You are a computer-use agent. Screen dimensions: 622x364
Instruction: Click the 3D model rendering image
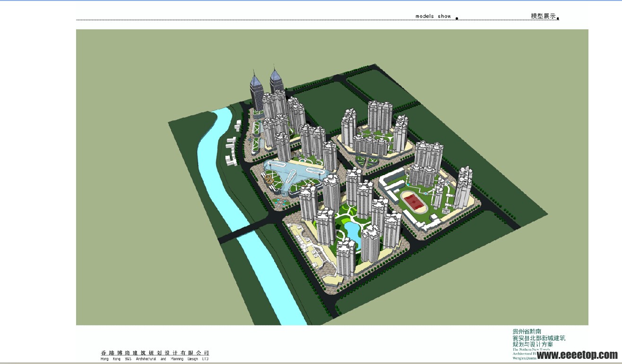pos(332,177)
